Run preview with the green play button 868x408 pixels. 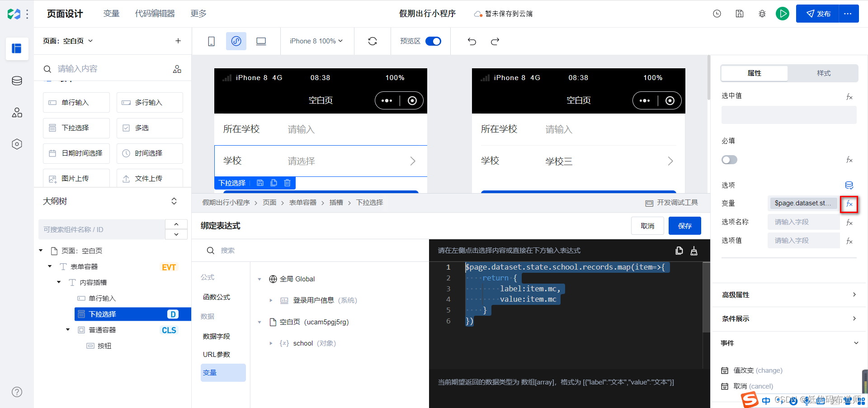click(783, 14)
